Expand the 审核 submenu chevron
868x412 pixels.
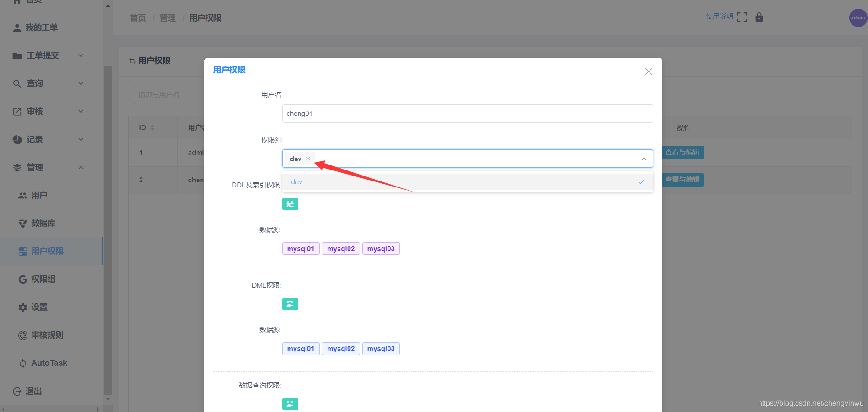pyautogui.click(x=81, y=111)
